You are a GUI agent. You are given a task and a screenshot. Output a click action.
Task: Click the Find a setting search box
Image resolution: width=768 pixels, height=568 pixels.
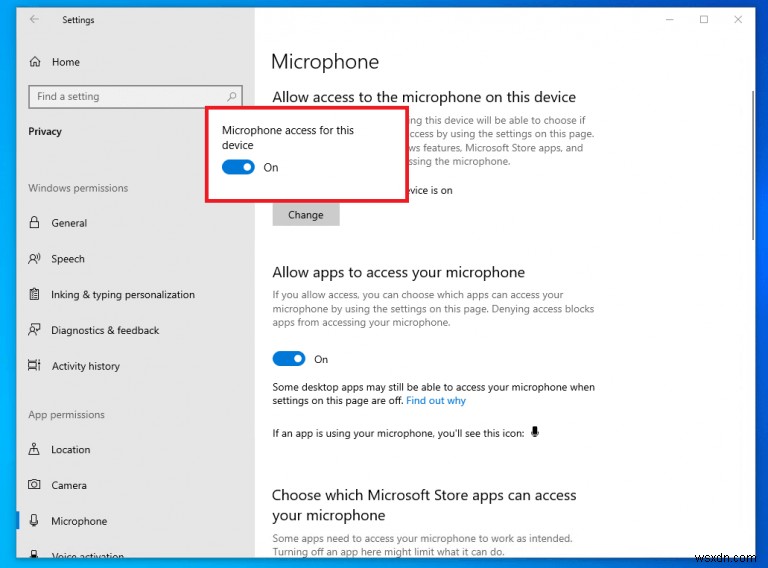tap(135, 96)
